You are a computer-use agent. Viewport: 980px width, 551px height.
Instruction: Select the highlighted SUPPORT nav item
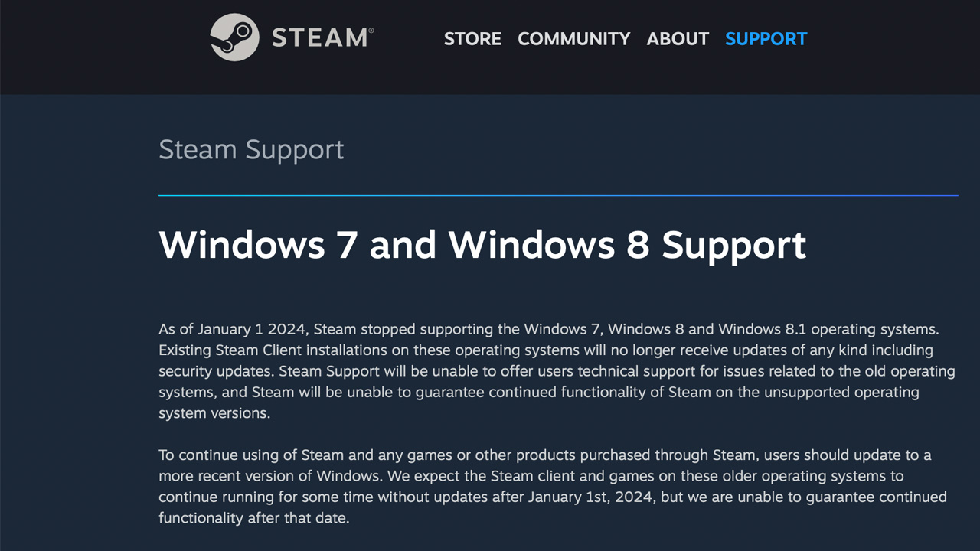coord(766,39)
